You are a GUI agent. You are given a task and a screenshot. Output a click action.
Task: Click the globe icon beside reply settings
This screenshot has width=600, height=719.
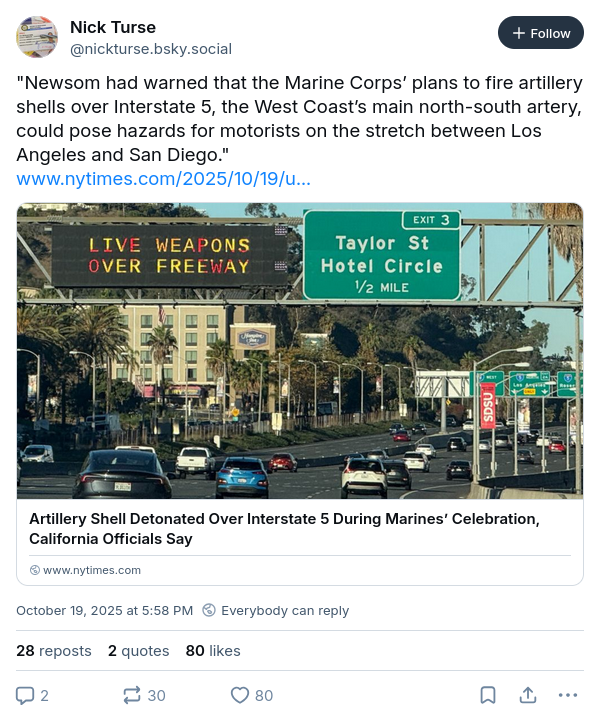tap(209, 610)
